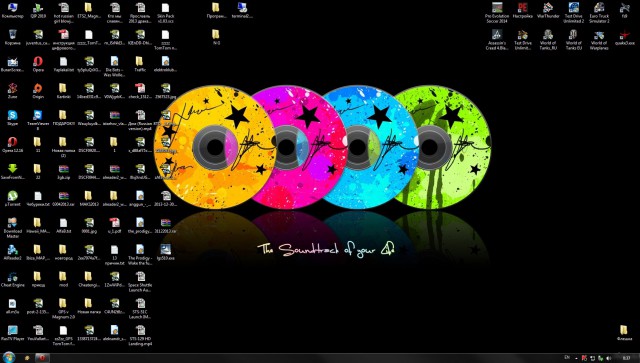Select the lgs510.exe icon

(165, 252)
